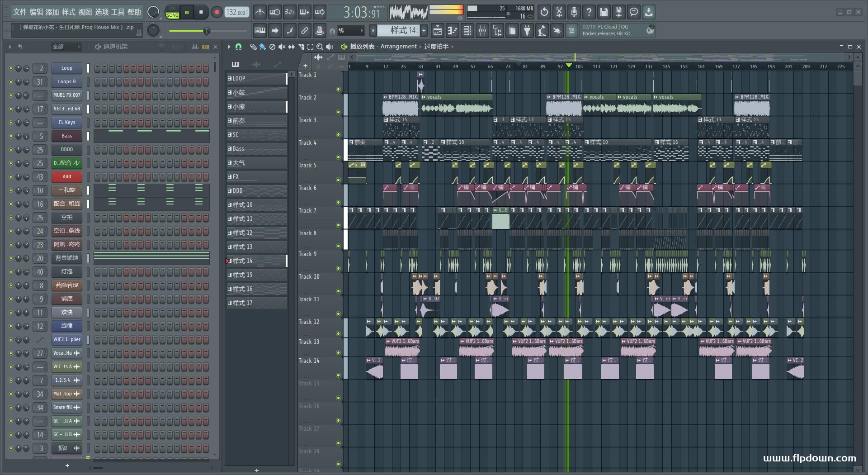The width and height of the screenshot is (868, 475).
Task: Add a new pattern with plus next to 样式 14
Action: click(424, 30)
